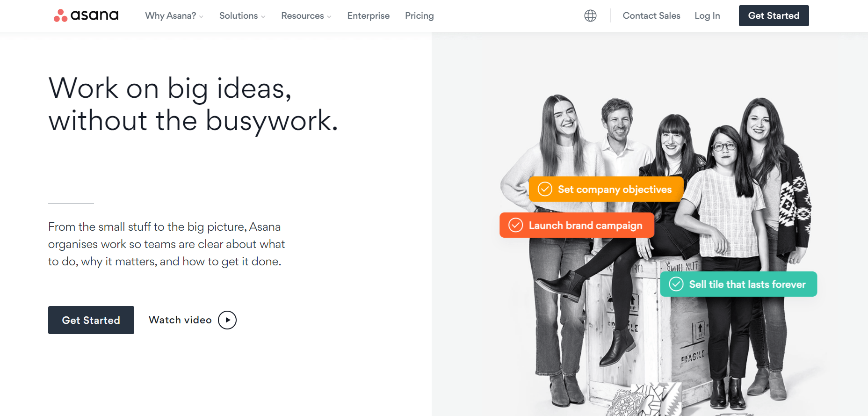Click the Log In link

(707, 15)
